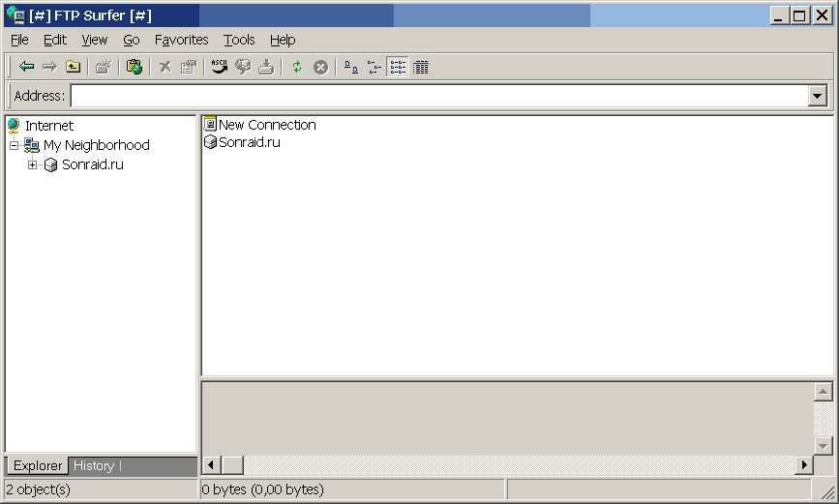
Task: Switch to small icons view
Action: click(x=375, y=67)
